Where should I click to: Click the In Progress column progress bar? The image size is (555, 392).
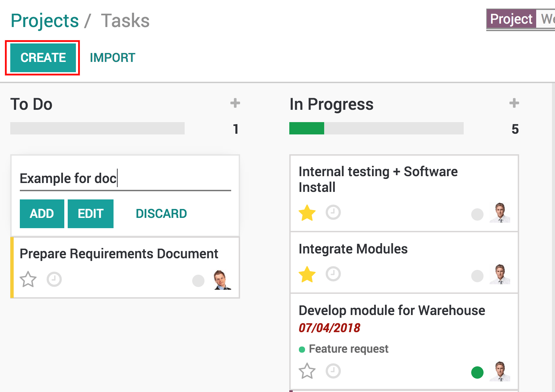tap(376, 129)
